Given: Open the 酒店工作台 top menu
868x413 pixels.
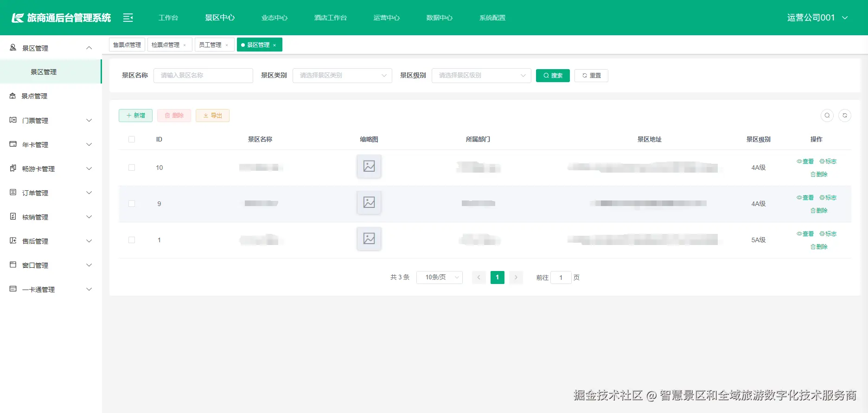Looking at the screenshot, I should 331,18.
